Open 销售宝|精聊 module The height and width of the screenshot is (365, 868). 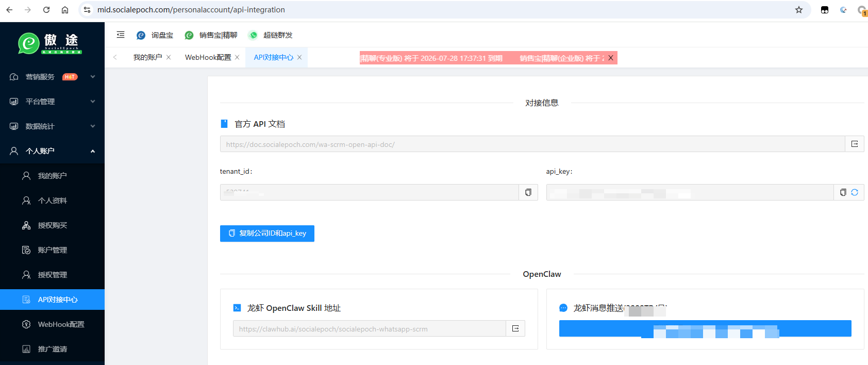[x=211, y=35]
